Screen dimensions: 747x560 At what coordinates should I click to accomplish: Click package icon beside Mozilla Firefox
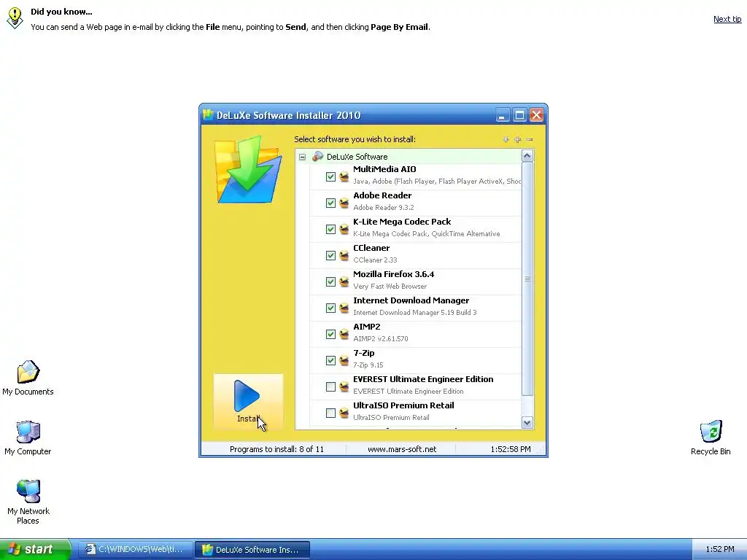tap(344, 281)
